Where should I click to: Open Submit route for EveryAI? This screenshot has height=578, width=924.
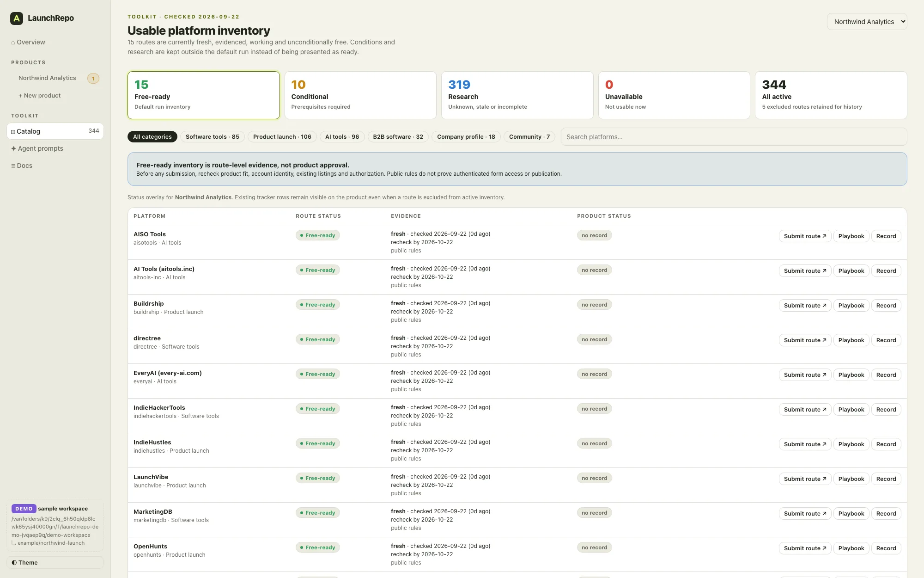[805, 375]
